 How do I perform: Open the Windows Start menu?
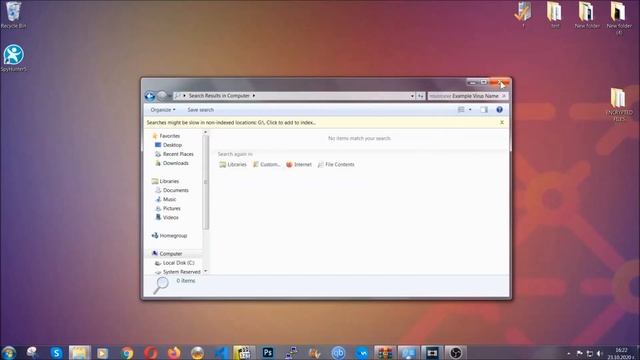[x=9, y=353]
